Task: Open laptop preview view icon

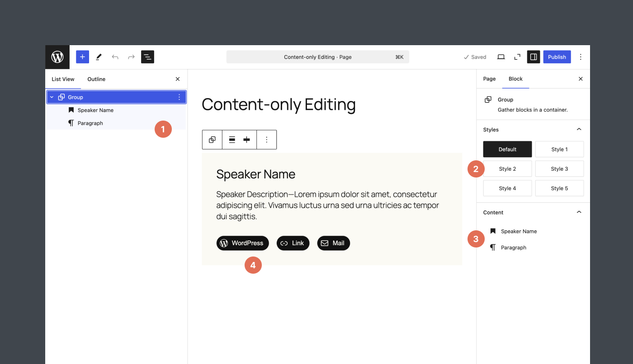Action: tap(501, 57)
